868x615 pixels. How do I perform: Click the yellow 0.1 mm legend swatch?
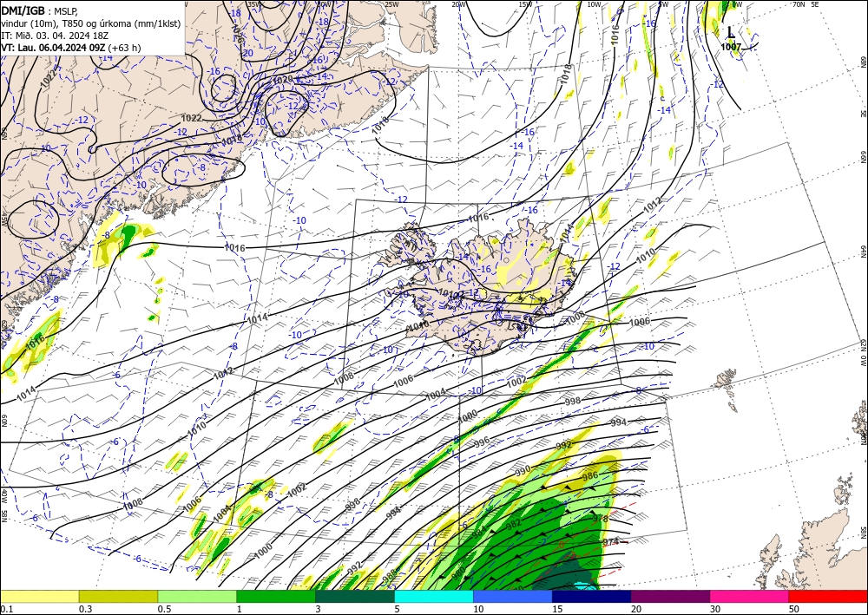click(39, 596)
